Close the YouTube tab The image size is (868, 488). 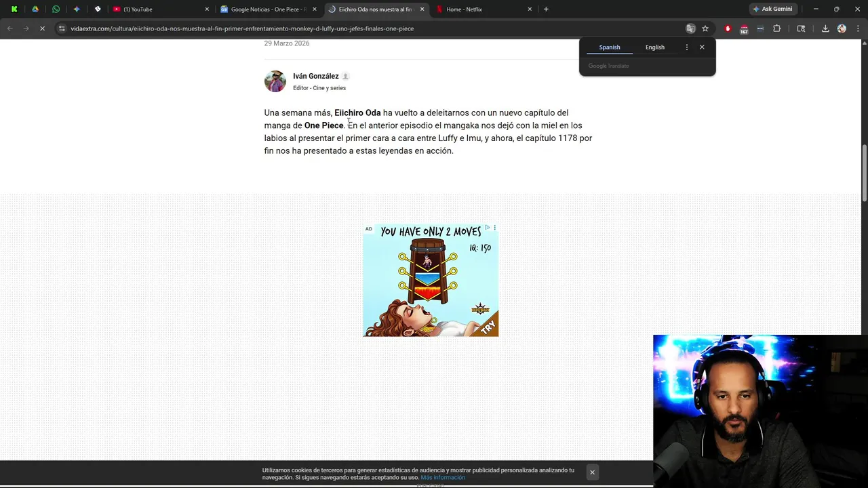pos(207,9)
